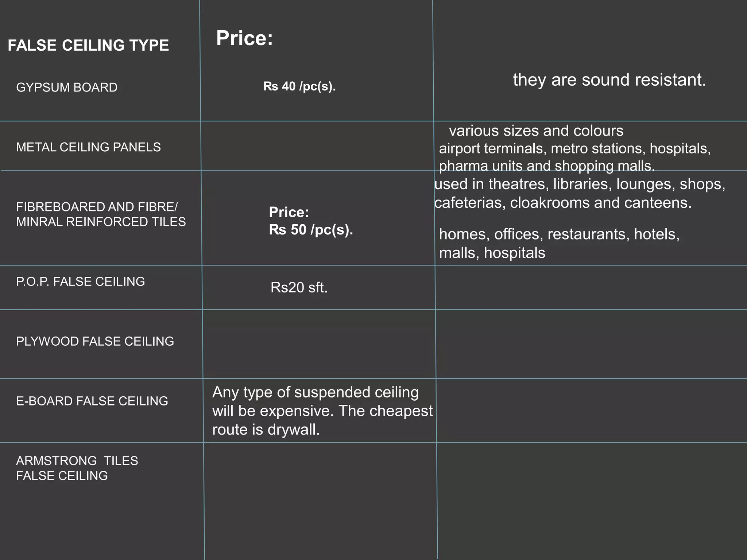
Task: Click 'various sizes and colours' text
Action: [536, 131]
